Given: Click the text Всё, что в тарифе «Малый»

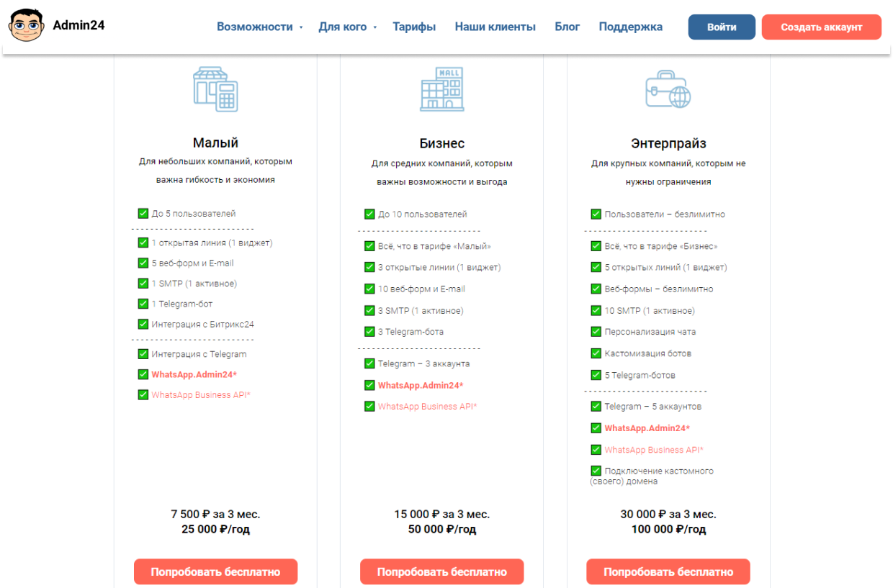Looking at the screenshot, I should [x=434, y=246].
